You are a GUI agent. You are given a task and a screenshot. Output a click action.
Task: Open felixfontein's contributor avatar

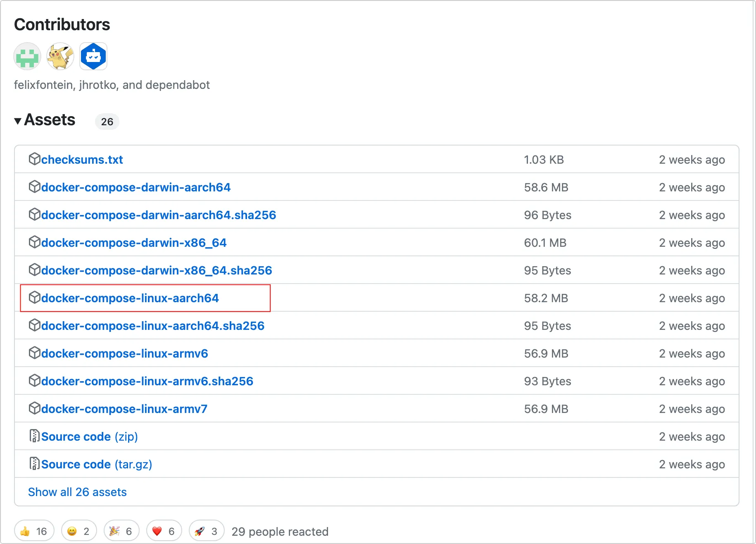(x=27, y=56)
